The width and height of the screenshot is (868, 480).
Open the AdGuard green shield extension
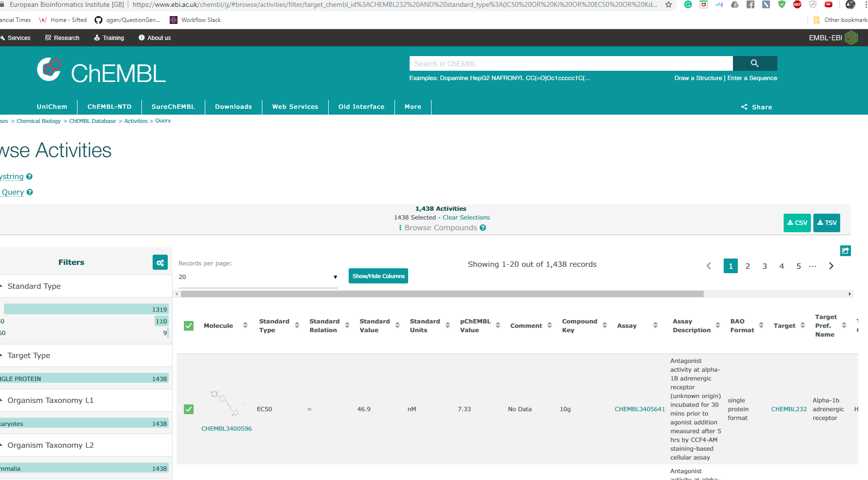point(782,5)
